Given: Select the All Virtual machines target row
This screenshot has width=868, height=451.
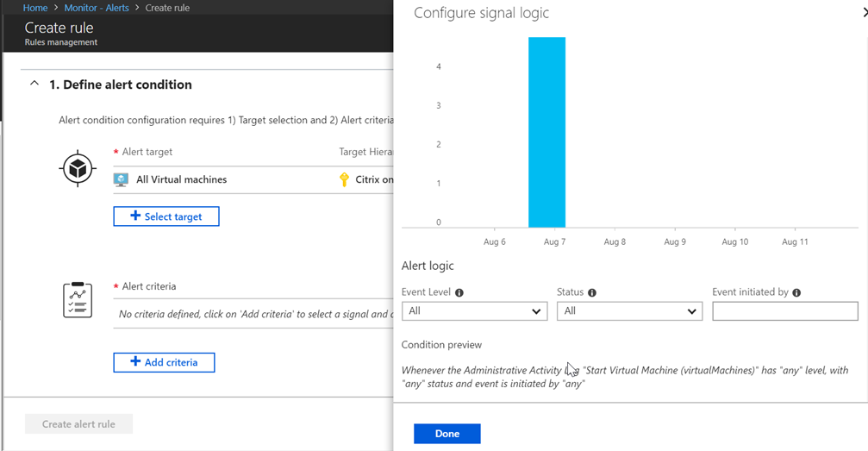Looking at the screenshot, I should [253, 179].
